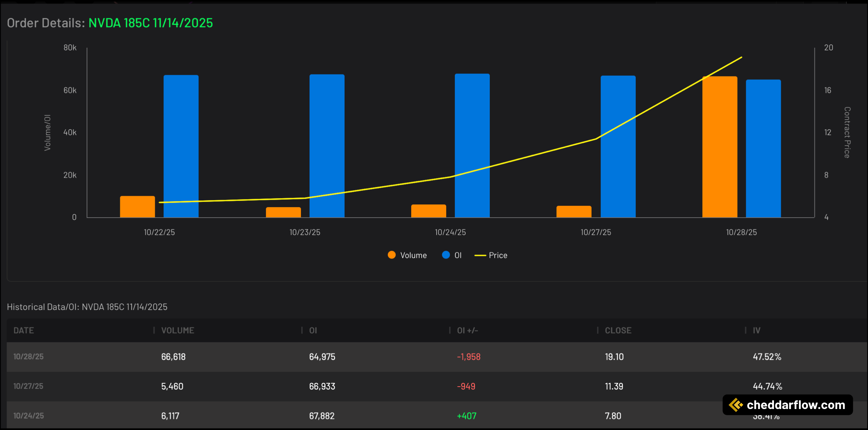Click the orange Volume legend dot
This screenshot has height=430, width=868.
tap(392, 255)
